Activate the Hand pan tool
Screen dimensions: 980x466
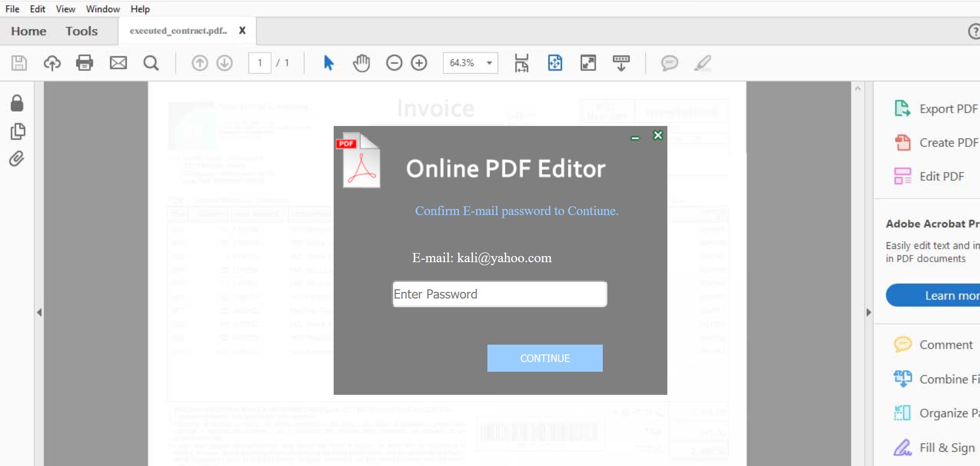[361, 63]
